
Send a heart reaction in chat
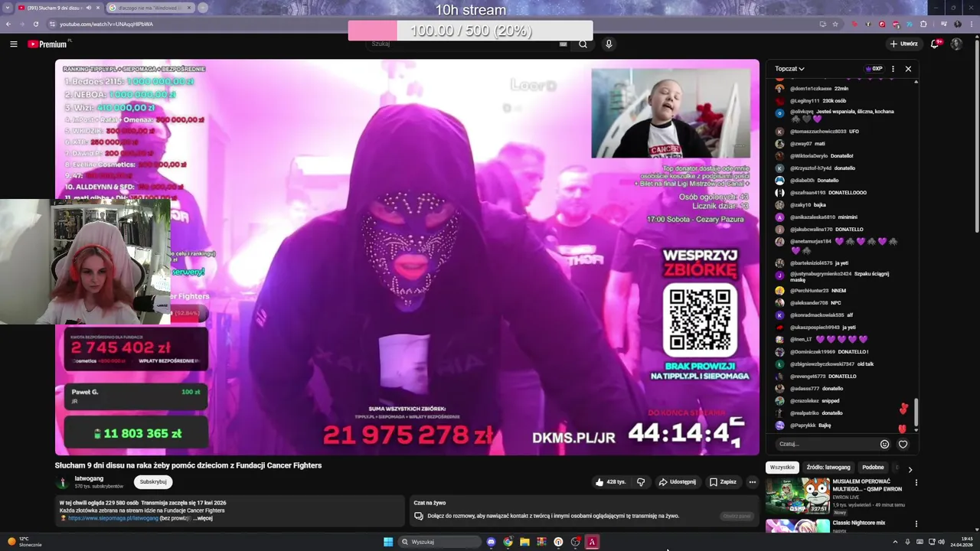tap(903, 444)
